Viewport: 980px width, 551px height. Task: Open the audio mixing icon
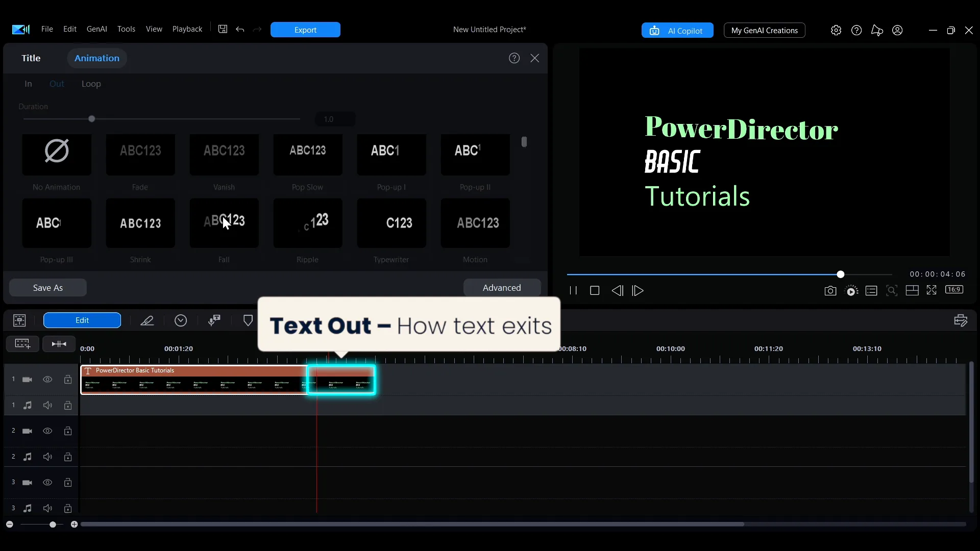point(214,320)
